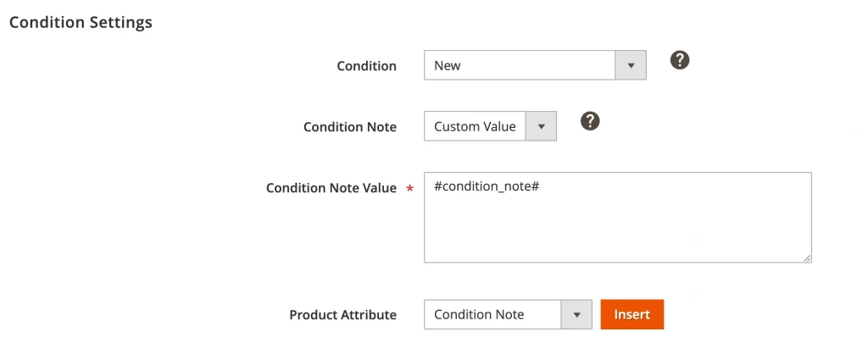Click the #condition_note# text in the textarea

[487, 186]
